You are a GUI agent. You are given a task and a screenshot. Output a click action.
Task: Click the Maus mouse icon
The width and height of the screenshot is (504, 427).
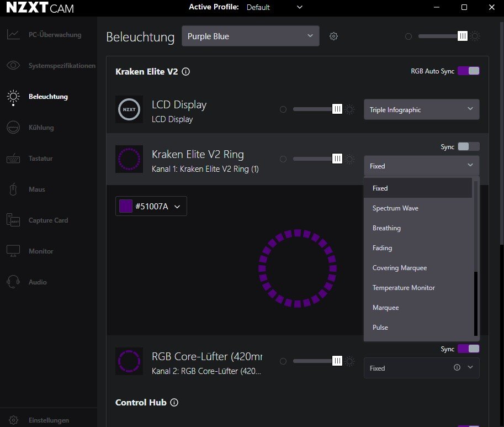tap(13, 189)
